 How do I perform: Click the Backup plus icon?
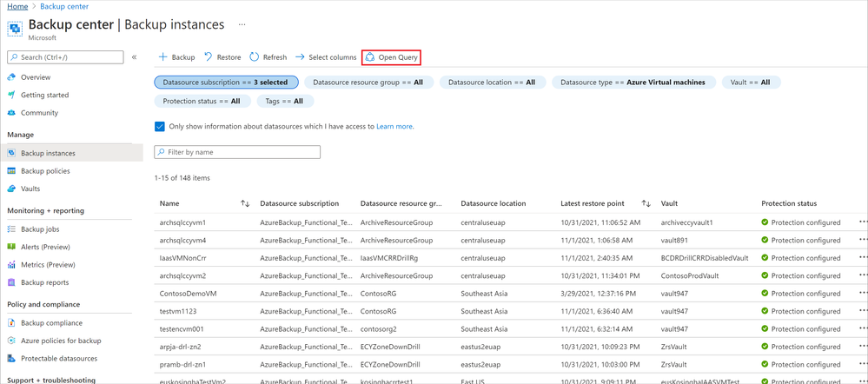162,57
